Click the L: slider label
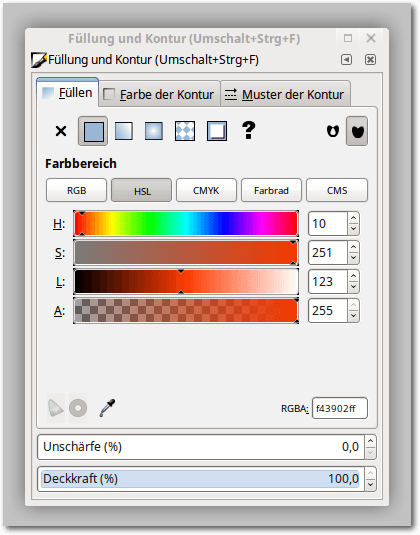420x535 pixels. [x=60, y=282]
